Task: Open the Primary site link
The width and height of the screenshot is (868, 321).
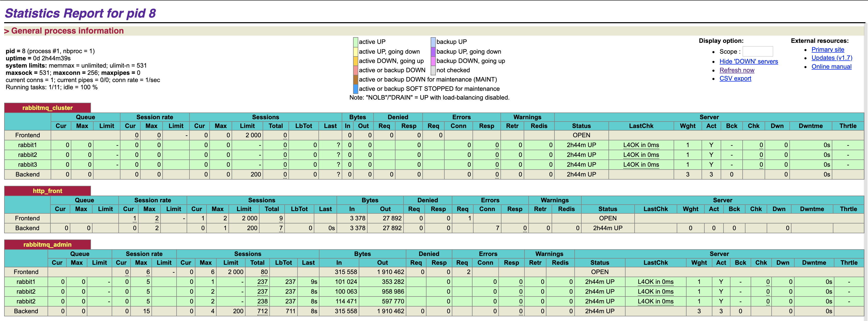Action: (828, 50)
